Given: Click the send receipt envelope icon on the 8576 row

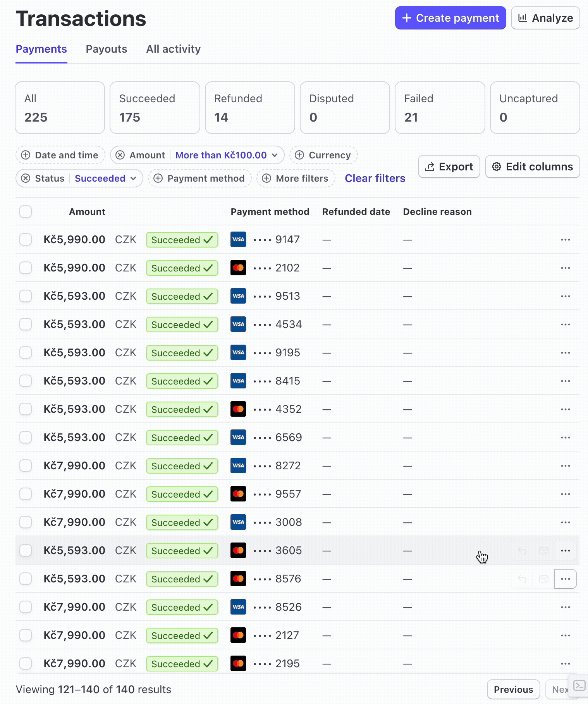Looking at the screenshot, I should pyautogui.click(x=544, y=579).
